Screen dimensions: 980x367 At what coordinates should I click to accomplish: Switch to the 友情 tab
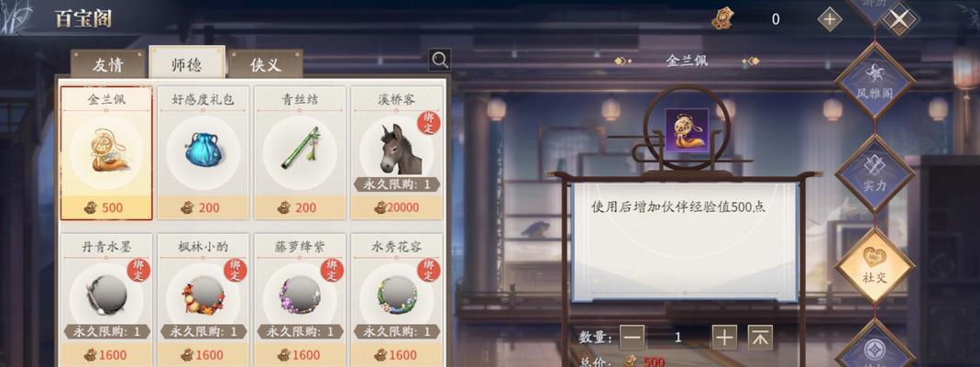click(107, 64)
